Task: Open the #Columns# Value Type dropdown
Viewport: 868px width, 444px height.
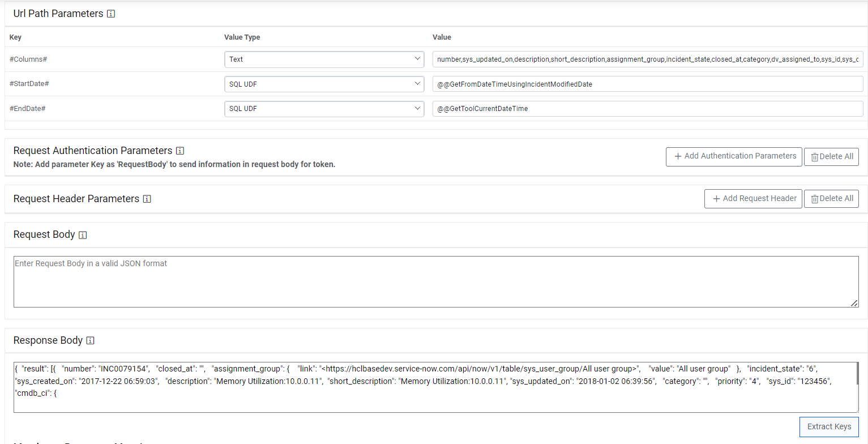Action: point(324,59)
